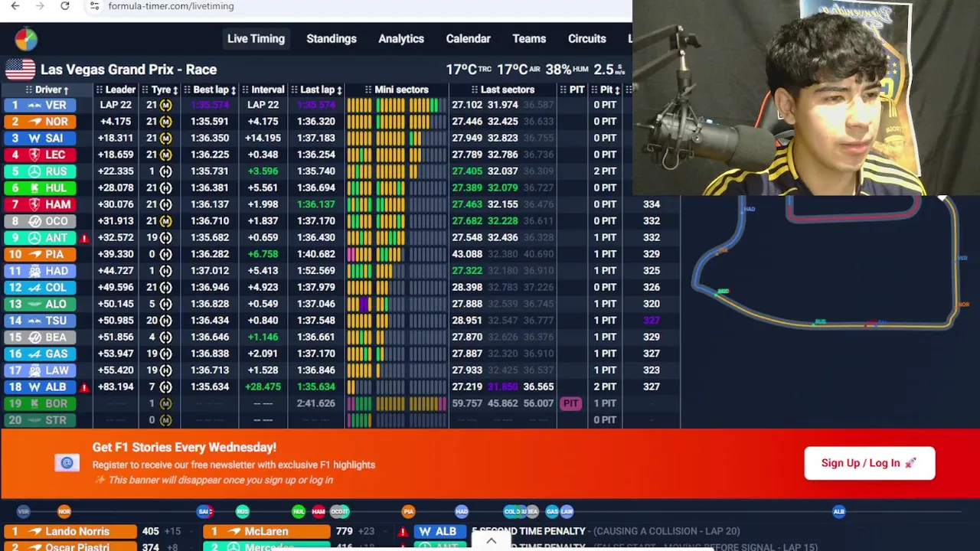Open the site info icon beside the URL
This screenshot has width=980, height=551.
(x=93, y=6)
